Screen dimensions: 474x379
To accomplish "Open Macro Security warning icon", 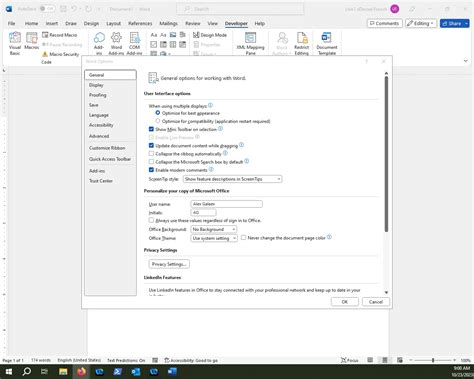I will click(x=45, y=54).
